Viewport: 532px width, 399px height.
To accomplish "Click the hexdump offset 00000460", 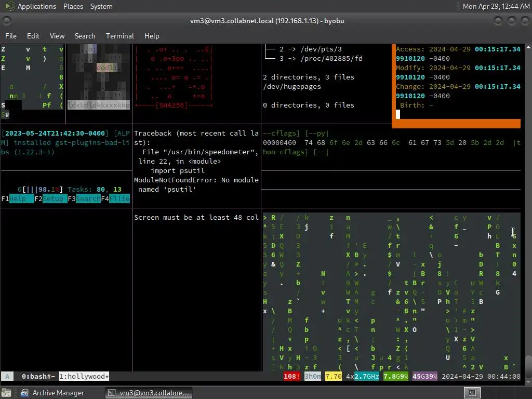I will [279, 142].
